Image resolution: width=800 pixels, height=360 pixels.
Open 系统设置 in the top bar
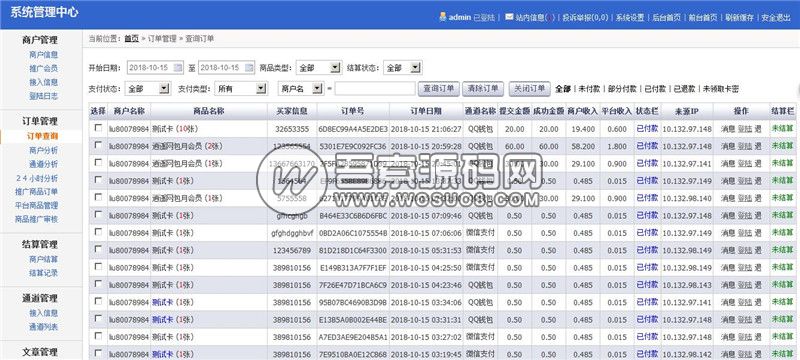pos(630,17)
